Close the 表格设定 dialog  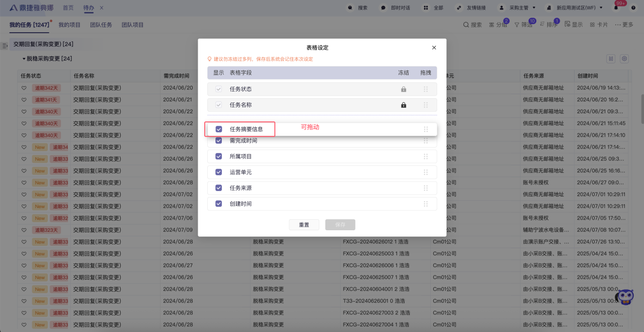click(x=434, y=48)
